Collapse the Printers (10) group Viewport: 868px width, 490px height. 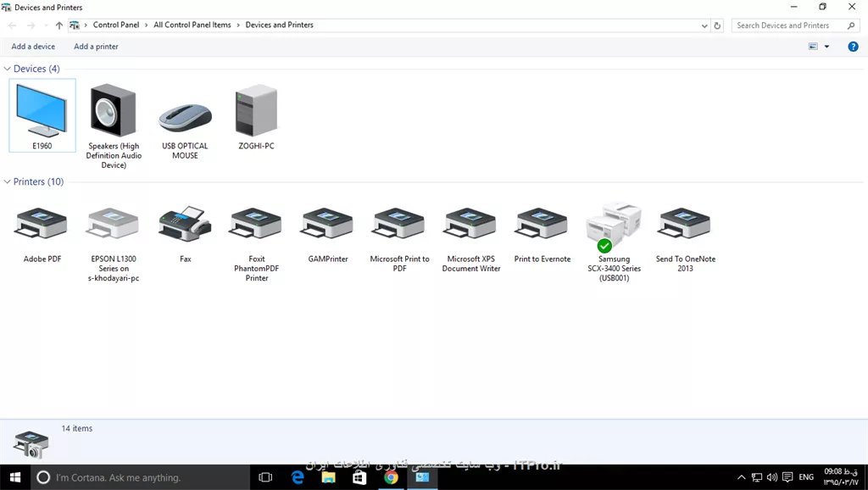[7, 181]
